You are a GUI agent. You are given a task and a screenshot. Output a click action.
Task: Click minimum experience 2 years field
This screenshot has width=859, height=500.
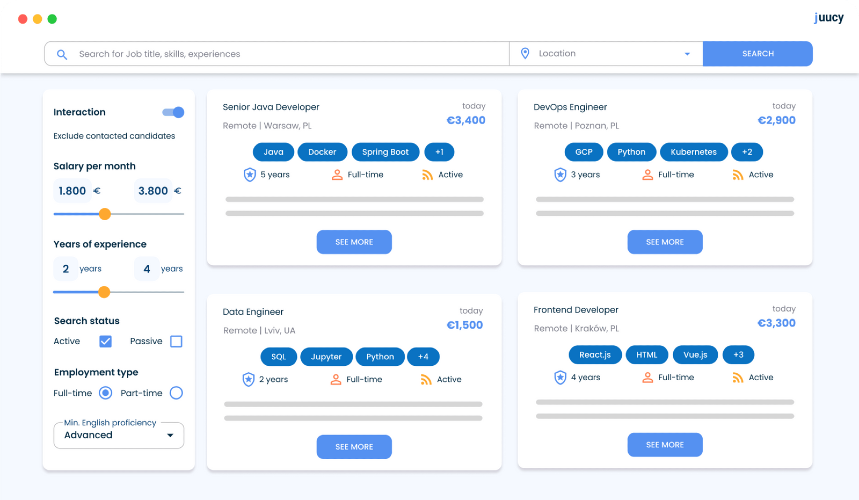pos(66,269)
